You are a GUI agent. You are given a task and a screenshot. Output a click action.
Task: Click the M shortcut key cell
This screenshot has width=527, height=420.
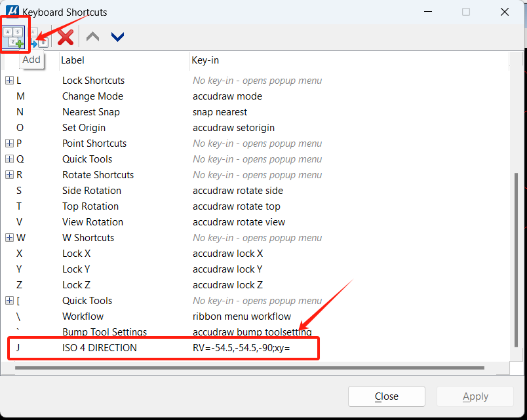pyautogui.click(x=20, y=96)
